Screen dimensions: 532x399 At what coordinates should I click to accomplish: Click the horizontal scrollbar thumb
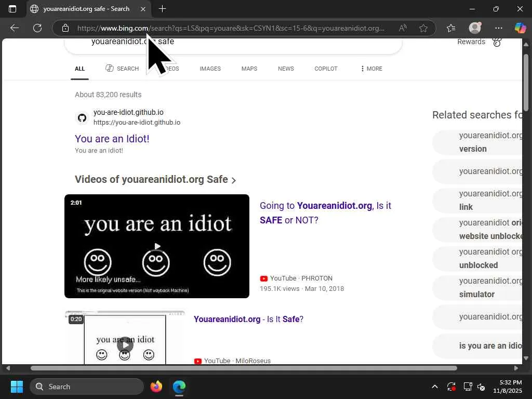(x=244, y=368)
